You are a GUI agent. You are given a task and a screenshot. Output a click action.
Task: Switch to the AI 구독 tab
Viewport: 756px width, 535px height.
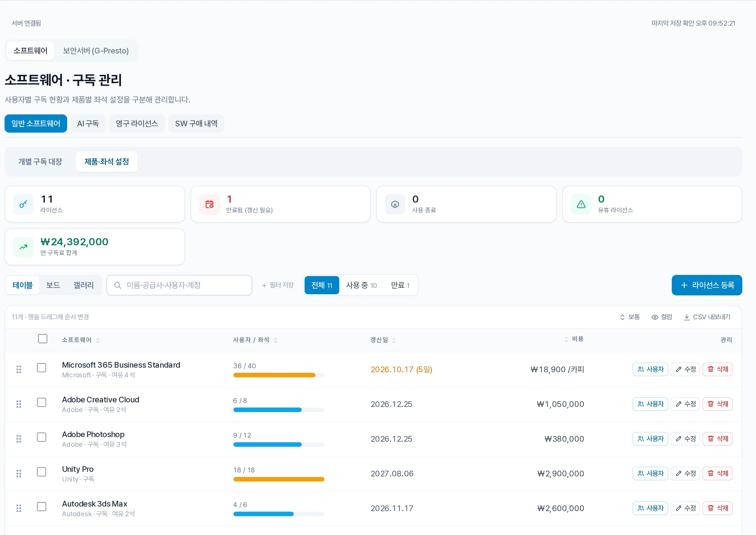(x=88, y=124)
